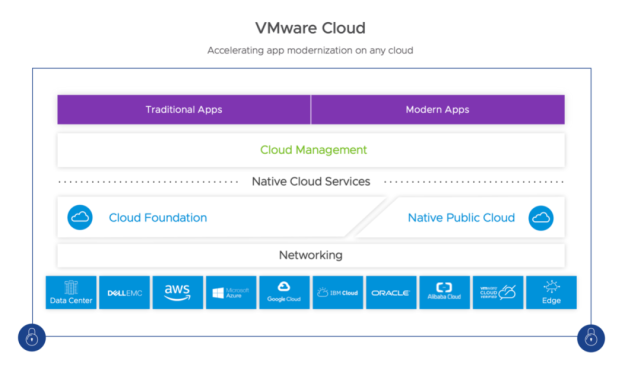
Task: Open the Alibaba Cloud tile
Action: click(x=444, y=292)
